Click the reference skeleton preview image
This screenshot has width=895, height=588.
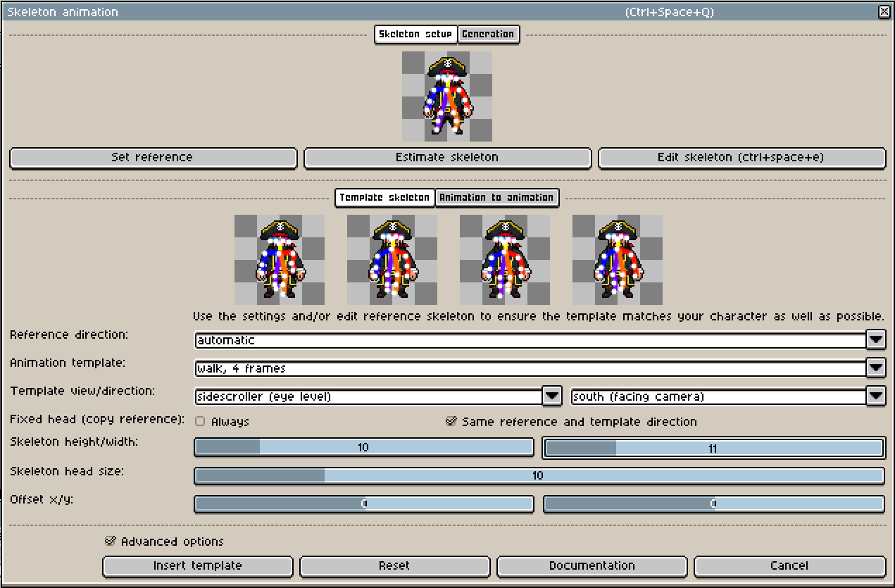tap(447, 96)
